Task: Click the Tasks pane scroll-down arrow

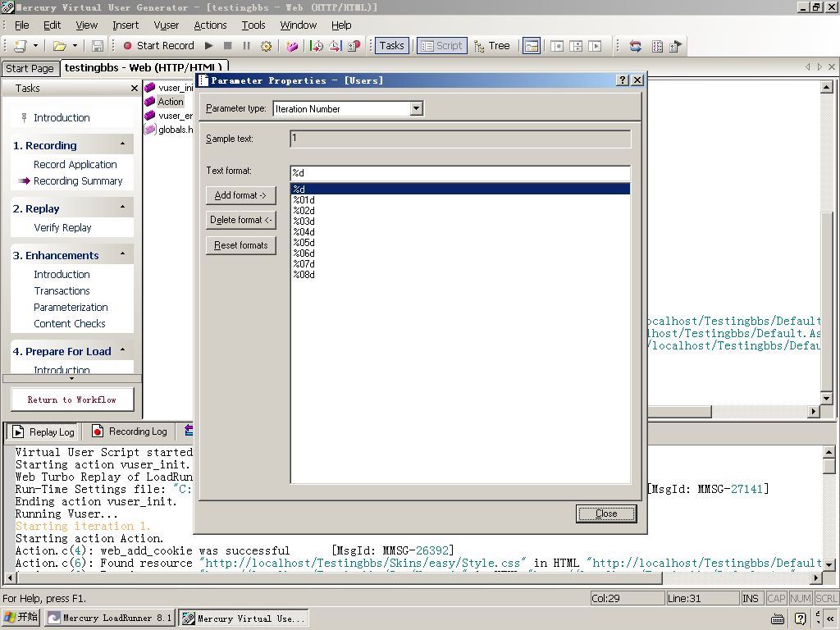Action: (x=72, y=378)
